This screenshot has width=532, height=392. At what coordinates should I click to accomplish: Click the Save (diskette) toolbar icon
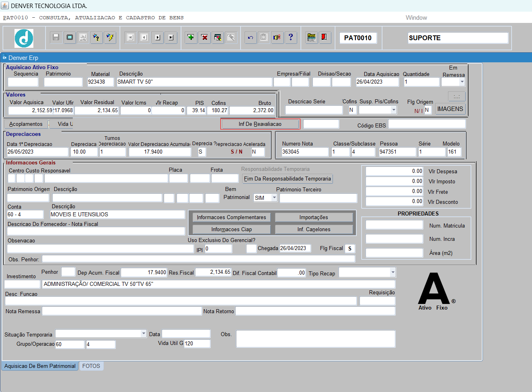[x=56, y=37]
